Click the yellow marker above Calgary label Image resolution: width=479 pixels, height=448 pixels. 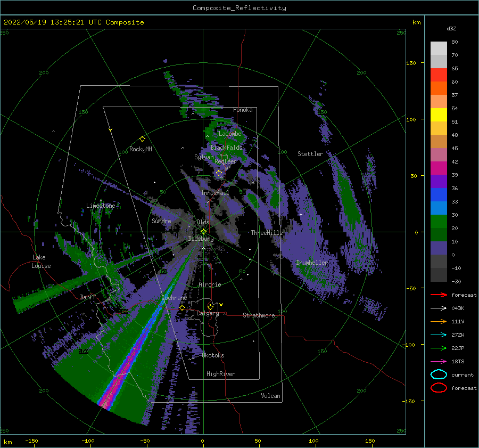210,307
